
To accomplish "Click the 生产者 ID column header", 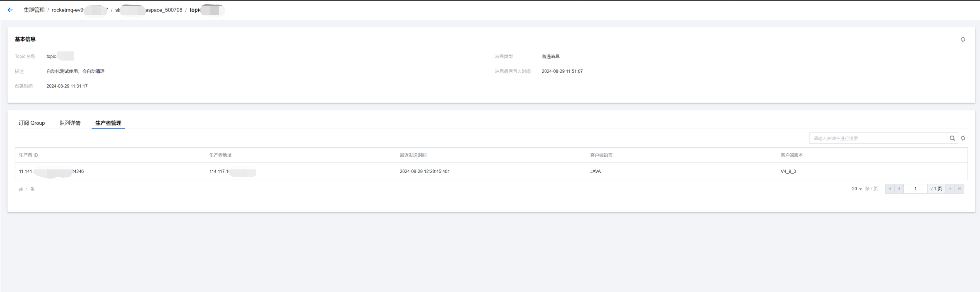I will 28,155.
